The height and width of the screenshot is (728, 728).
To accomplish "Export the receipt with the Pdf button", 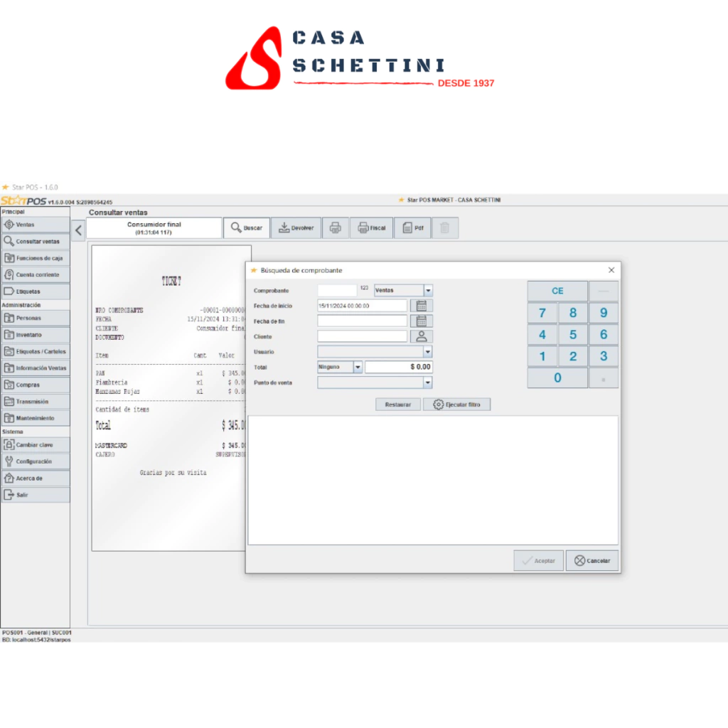I will (x=412, y=228).
